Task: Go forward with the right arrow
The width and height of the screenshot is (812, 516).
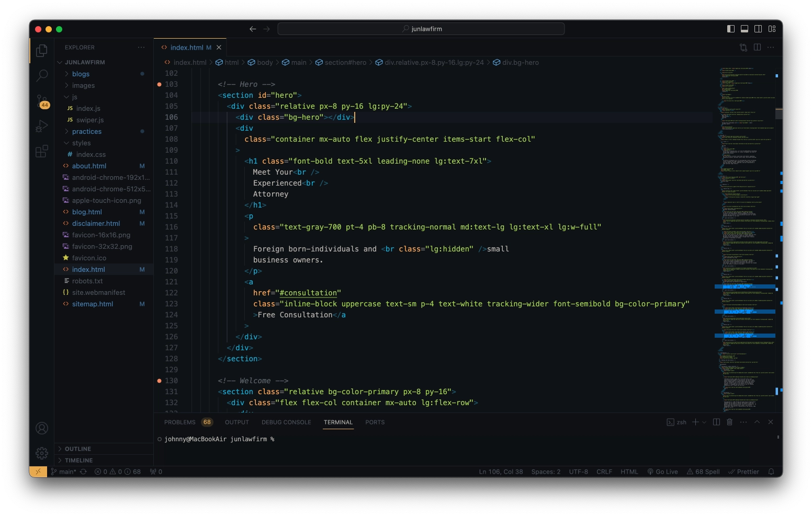Action: pyautogui.click(x=267, y=29)
